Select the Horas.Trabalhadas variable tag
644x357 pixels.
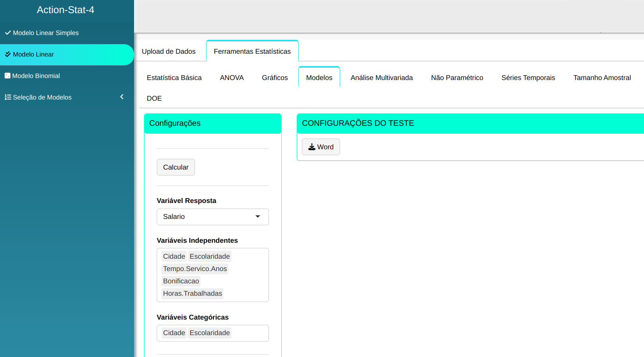[x=193, y=293]
